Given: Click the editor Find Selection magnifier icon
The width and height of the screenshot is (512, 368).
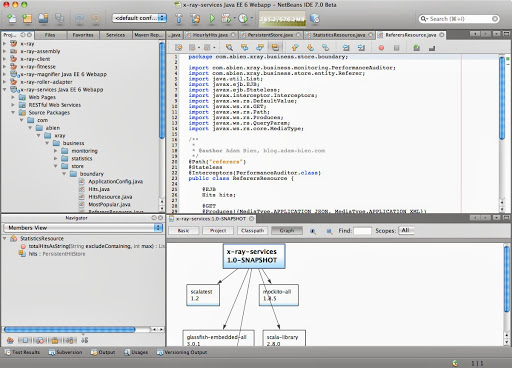Looking at the screenshot, I should pos(229,48).
